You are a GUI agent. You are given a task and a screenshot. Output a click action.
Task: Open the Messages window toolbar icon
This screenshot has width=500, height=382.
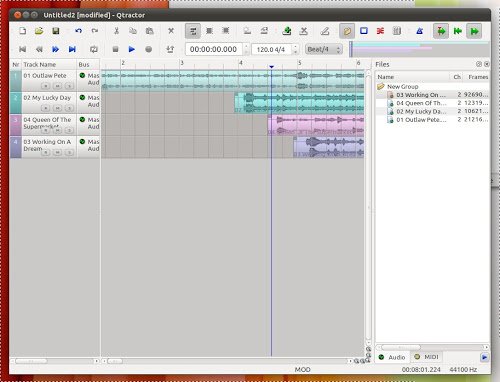point(364,31)
